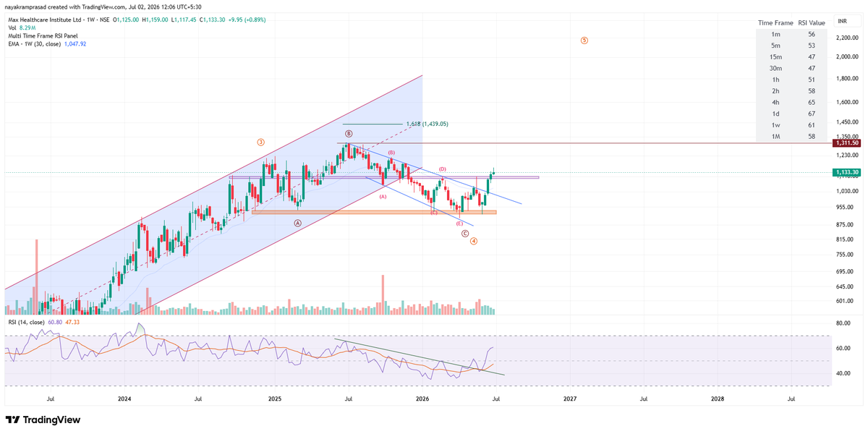
Task: Click the Time Frame column header
Action: (x=775, y=23)
